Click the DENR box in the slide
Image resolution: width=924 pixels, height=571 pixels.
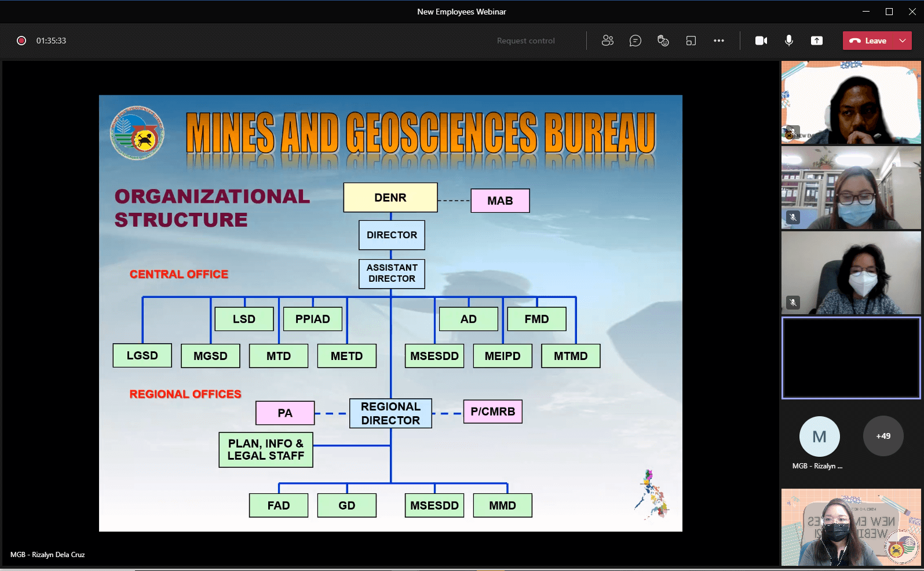pos(390,198)
